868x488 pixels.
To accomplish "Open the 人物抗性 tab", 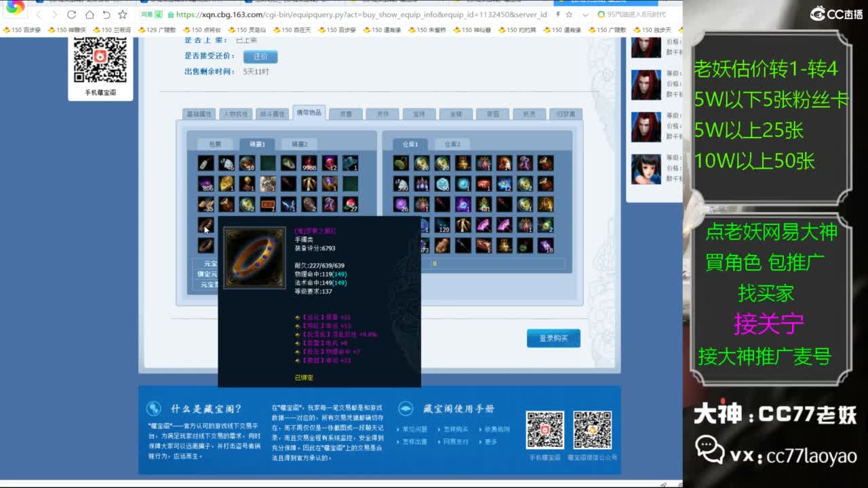I will coord(236,114).
